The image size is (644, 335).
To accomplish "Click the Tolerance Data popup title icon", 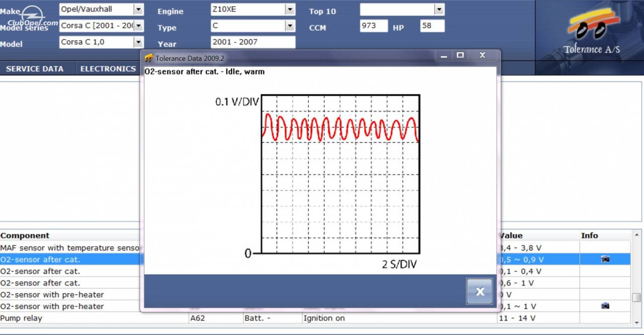I will (149, 58).
